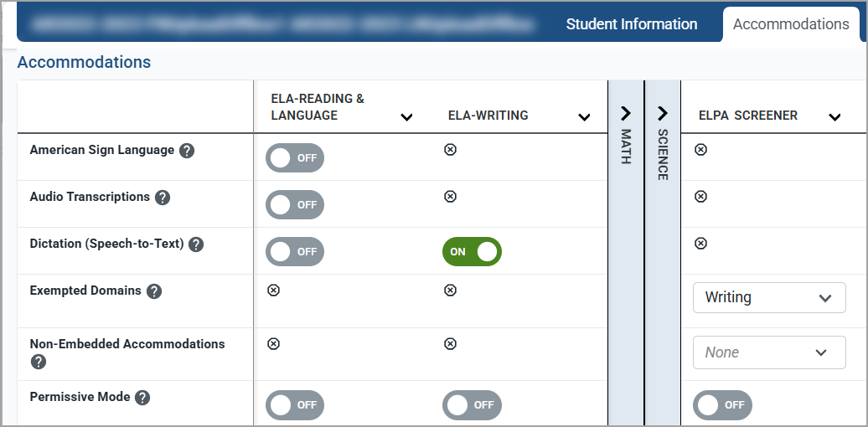Select the Accommodations tab

click(791, 24)
